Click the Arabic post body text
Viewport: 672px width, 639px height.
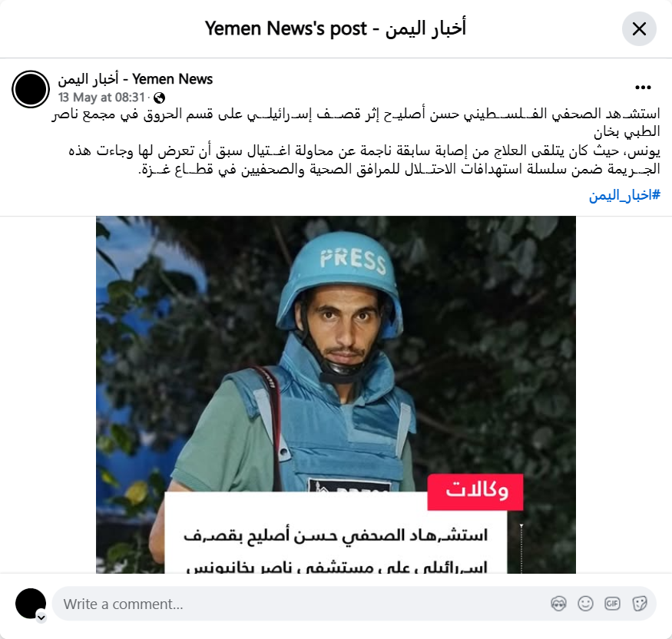[x=356, y=141]
